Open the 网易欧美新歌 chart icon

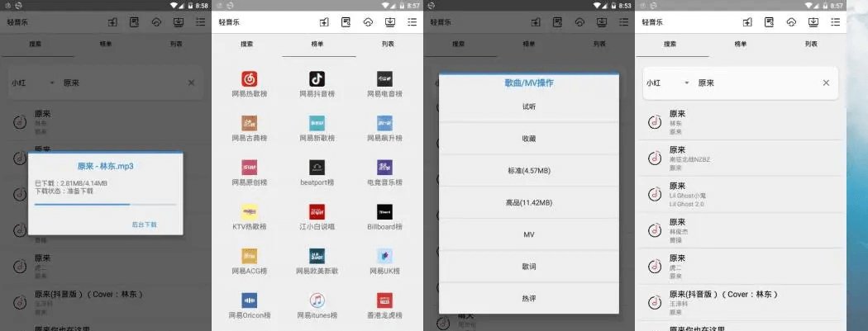coord(317,256)
